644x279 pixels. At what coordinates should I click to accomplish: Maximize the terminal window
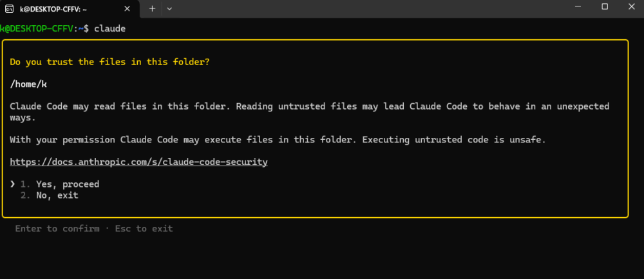(605, 6)
